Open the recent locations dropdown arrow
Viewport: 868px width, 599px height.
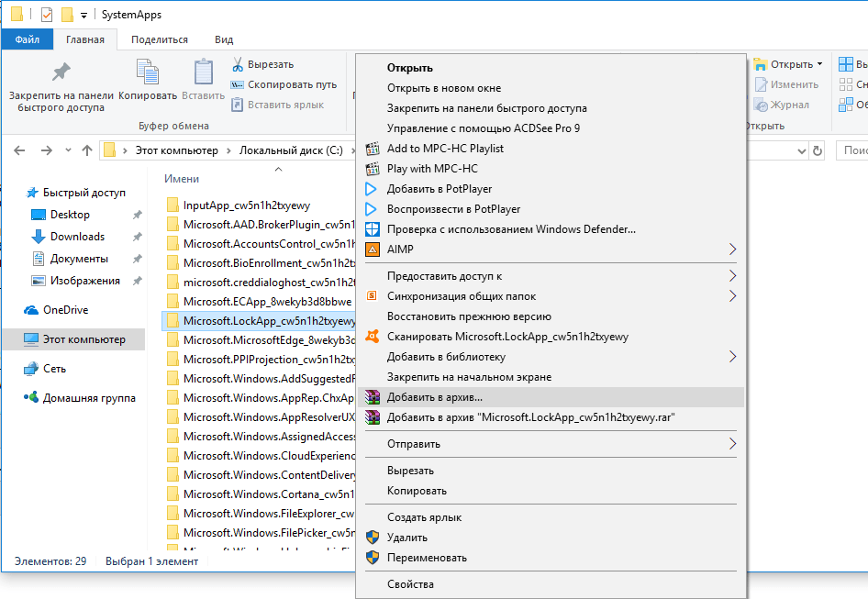click(x=68, y=150)
